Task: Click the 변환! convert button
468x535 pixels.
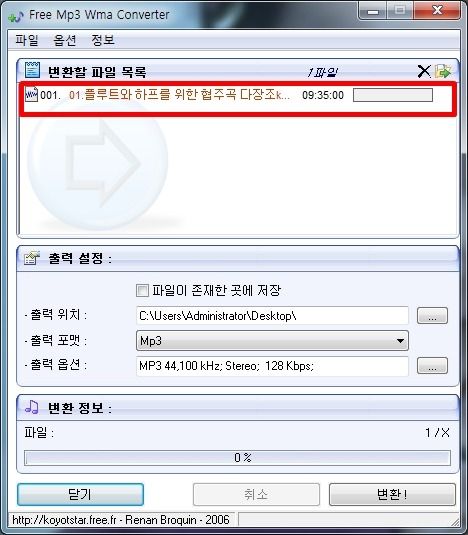Action: pos(392,494)
